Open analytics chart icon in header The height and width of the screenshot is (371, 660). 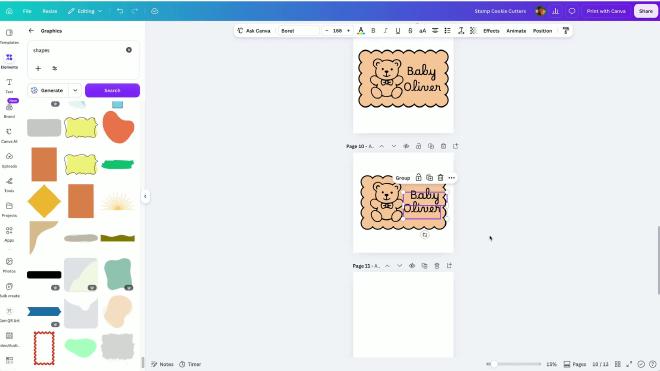pos(556,11)
